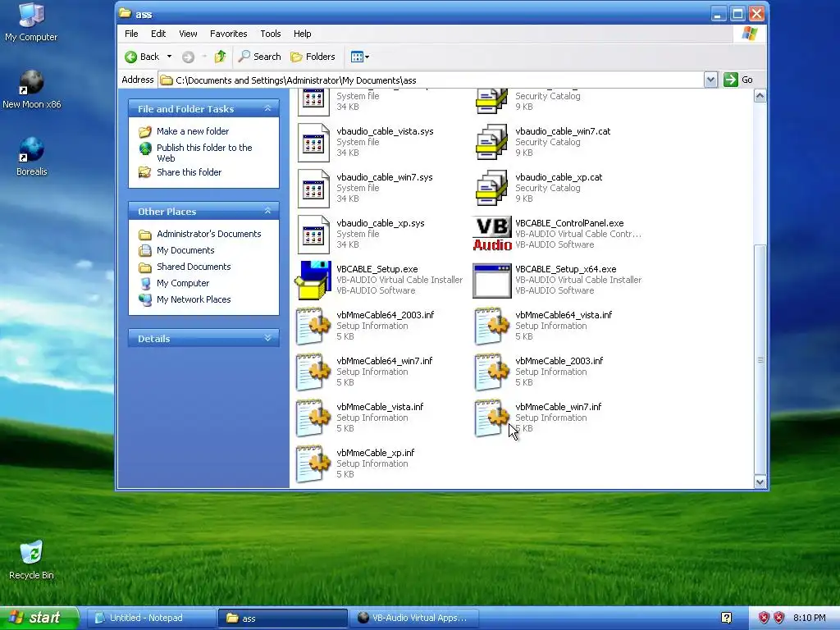This screenshot has height=630, width=840.
Task: Collapse the Other Places panel
Action: pyautogui.click(x=267, y=211)
